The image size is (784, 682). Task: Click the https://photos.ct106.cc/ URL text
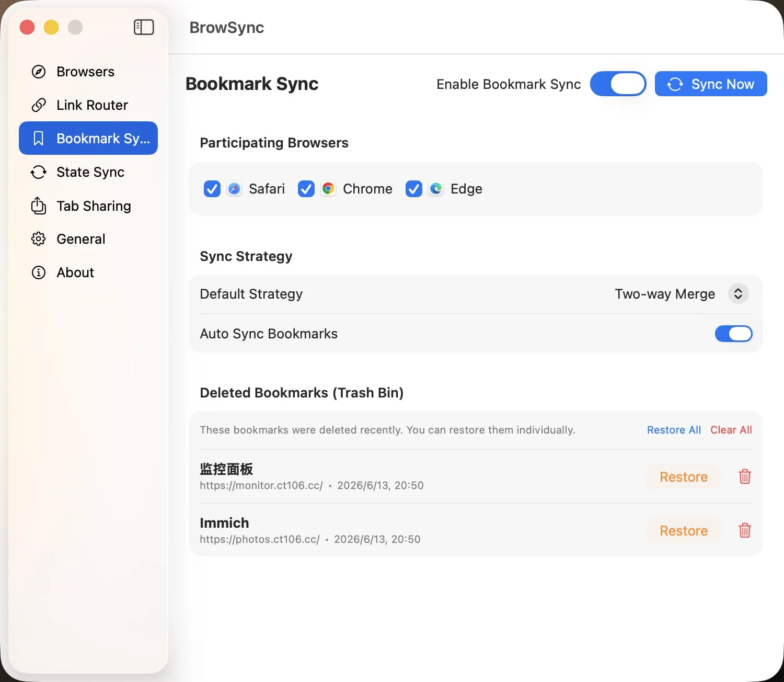click(260, 539)
